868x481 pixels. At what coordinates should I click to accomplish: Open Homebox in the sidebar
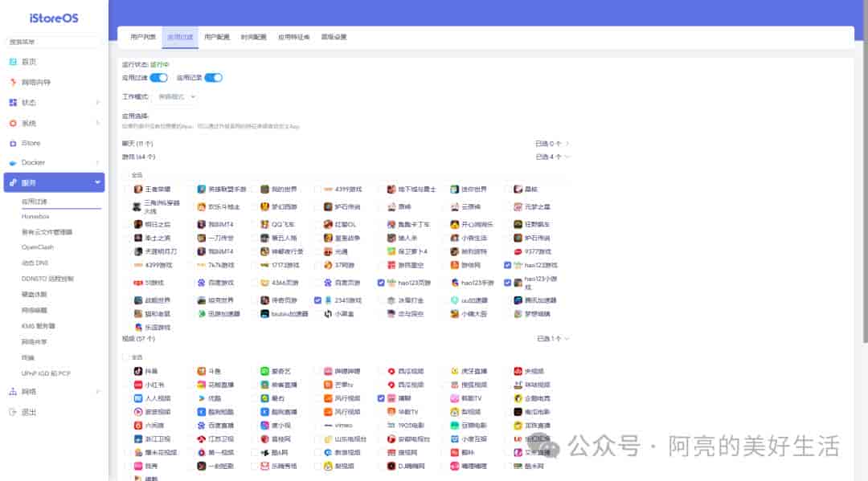coord(35,217)
